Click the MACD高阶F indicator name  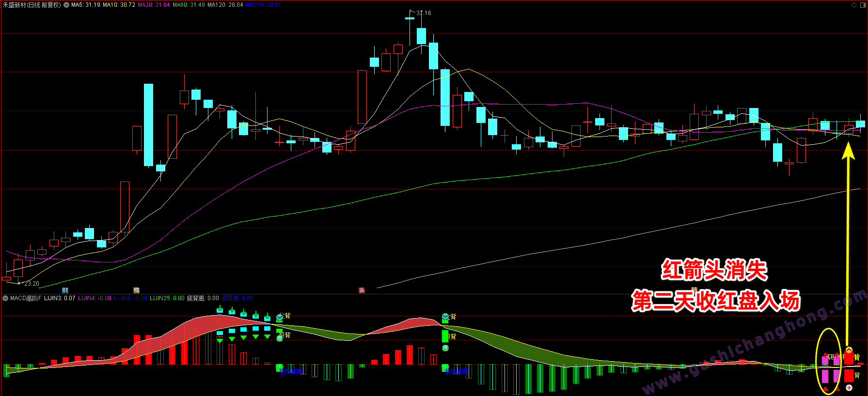[x=26, y=298]
